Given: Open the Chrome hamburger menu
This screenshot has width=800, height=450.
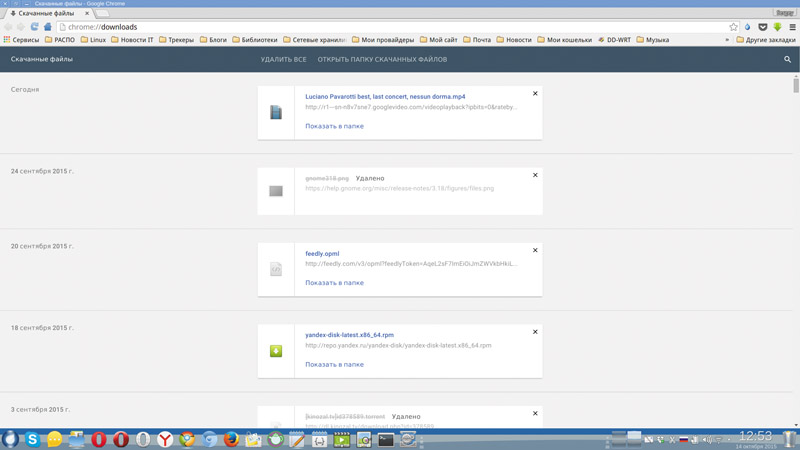Looking at the screenshot, I should (792, 27).
